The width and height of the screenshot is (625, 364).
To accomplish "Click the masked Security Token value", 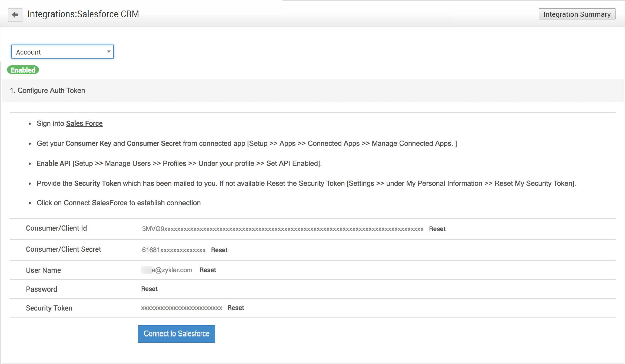I will point(181,308).
